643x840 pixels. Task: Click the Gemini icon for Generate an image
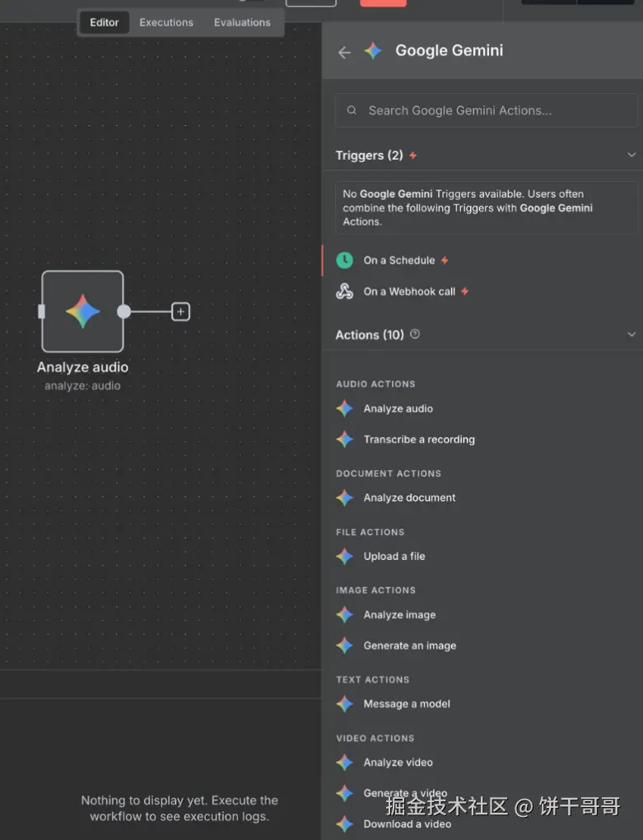(344, 646)
